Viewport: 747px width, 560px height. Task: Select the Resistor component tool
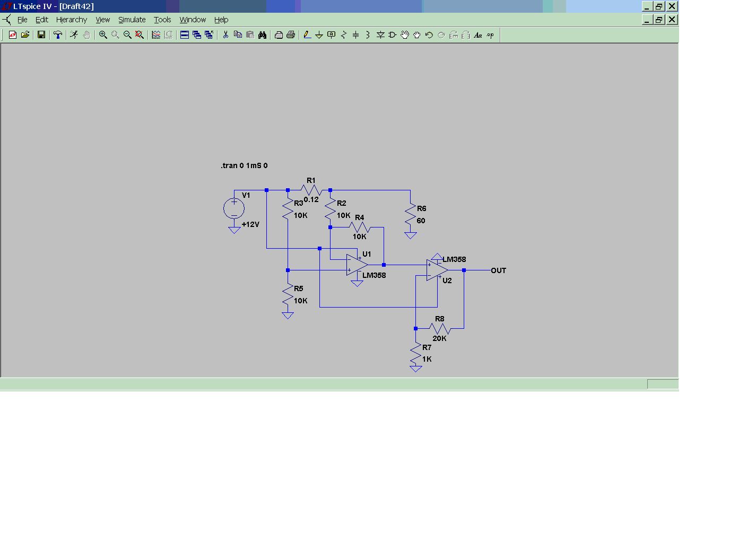click(344, 35)
